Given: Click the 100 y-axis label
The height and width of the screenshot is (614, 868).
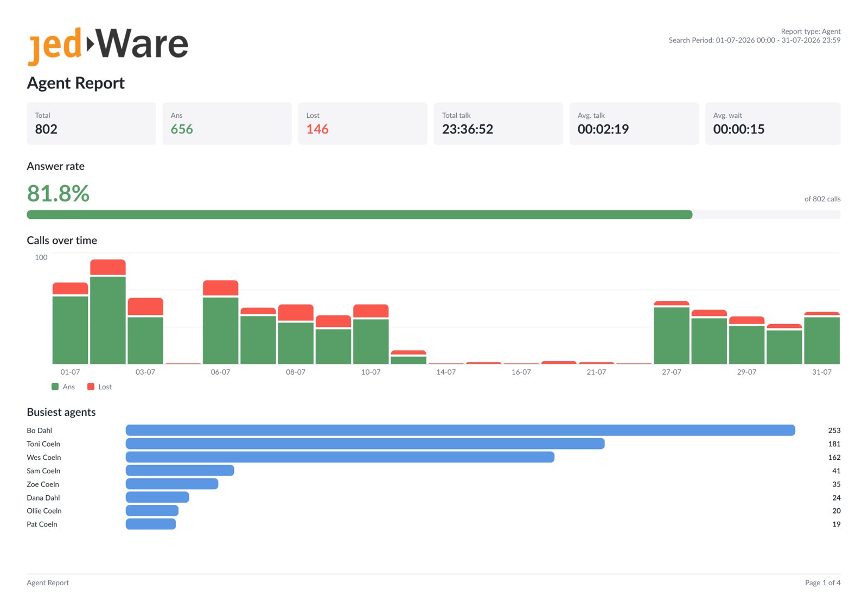Looking at the screenshot, I should [x=41, y=257].
